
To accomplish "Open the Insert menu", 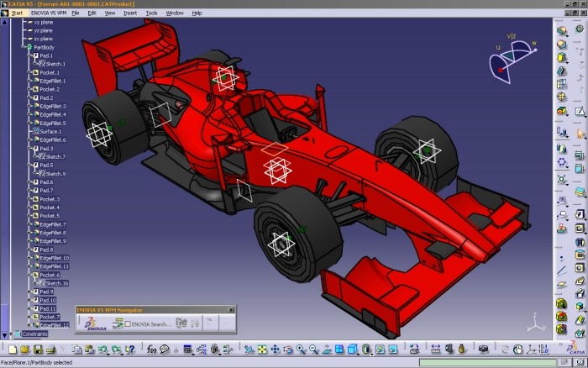I will click(130, 13).
